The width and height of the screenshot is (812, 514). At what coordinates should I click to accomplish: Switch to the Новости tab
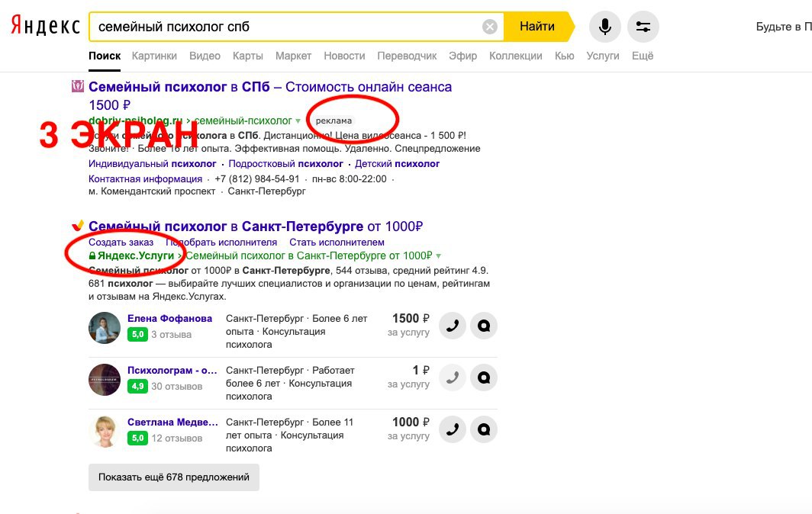click(344, 56)
